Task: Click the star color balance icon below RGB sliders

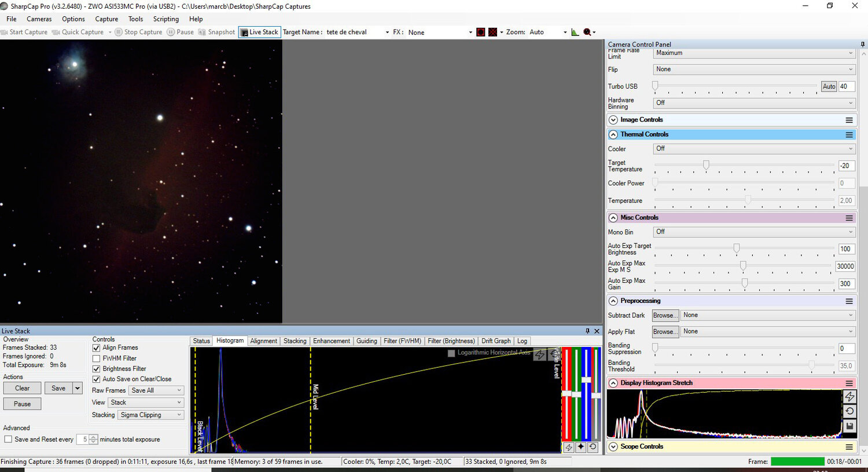Action: tap(580, 447)
